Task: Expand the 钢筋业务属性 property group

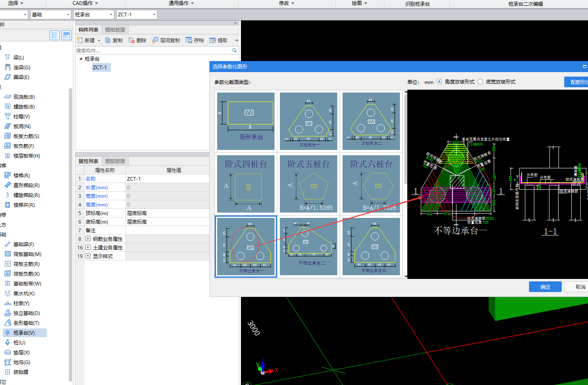Action: coord(88,239)
